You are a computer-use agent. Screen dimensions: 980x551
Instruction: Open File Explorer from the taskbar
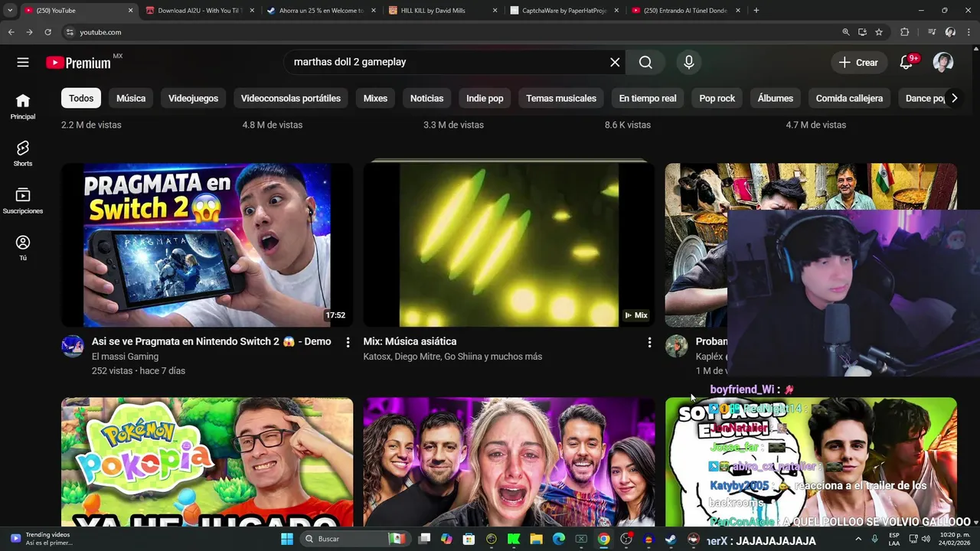pos(536,539)
